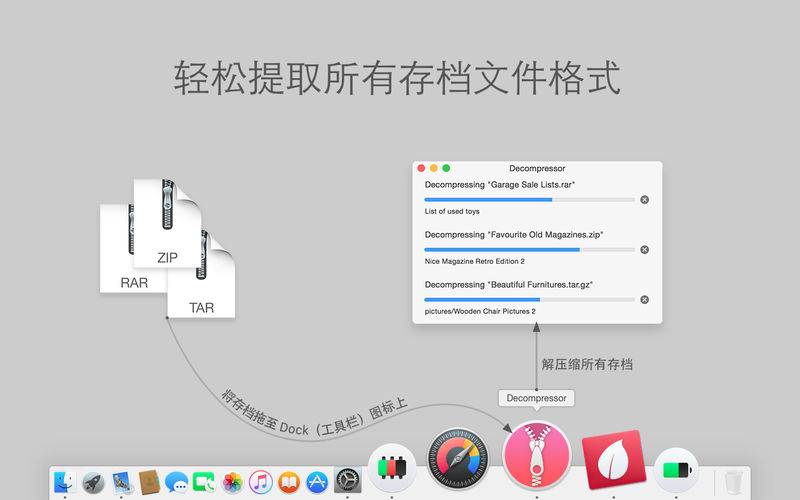The height and width of the screenshot is (500, 800).
Task: Click 'Decompressing "Garage Sale Lists.rar"' label
Action: click(x=500, y=185)
